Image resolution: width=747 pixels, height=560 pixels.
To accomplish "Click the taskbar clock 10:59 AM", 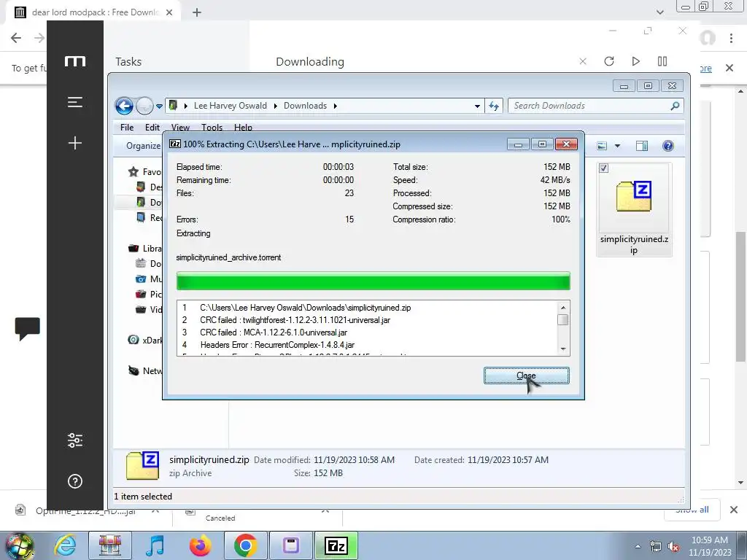I will tap(710, 546).
